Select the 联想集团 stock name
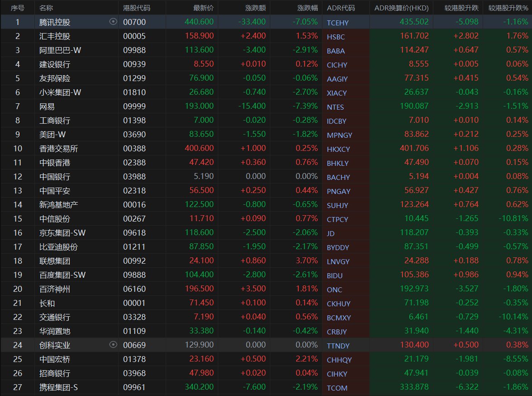The height and width of the screenshot is (396, 532). click(55, 261)
